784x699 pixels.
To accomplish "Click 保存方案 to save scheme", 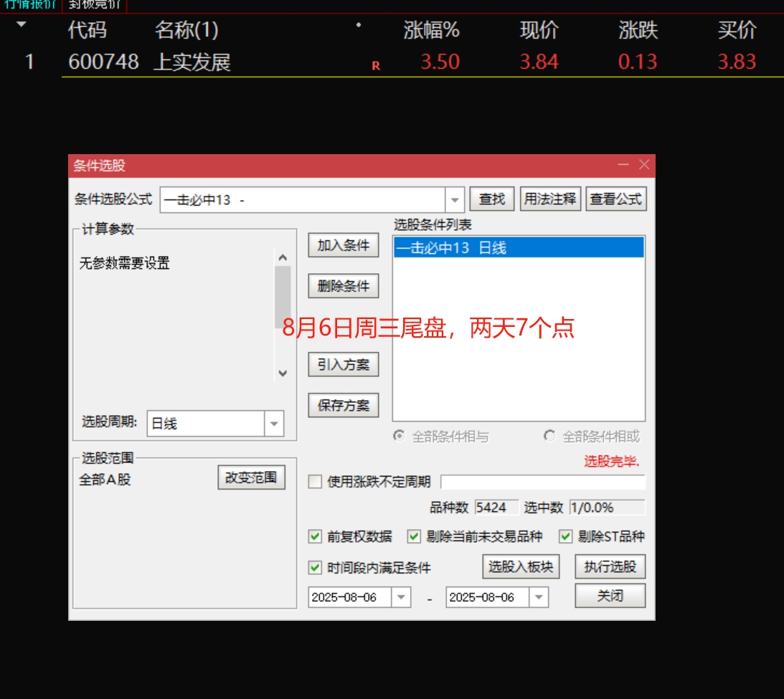I will click(344, 405).
